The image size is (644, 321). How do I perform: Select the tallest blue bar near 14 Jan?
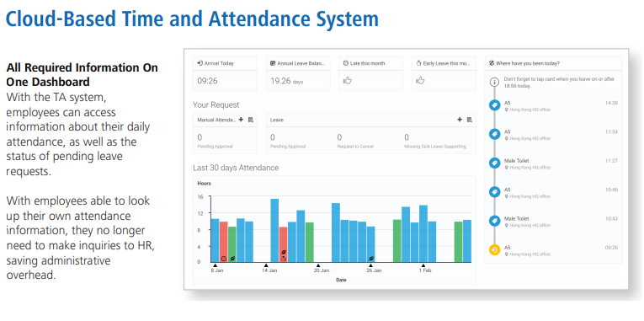(x=274, y=231)
